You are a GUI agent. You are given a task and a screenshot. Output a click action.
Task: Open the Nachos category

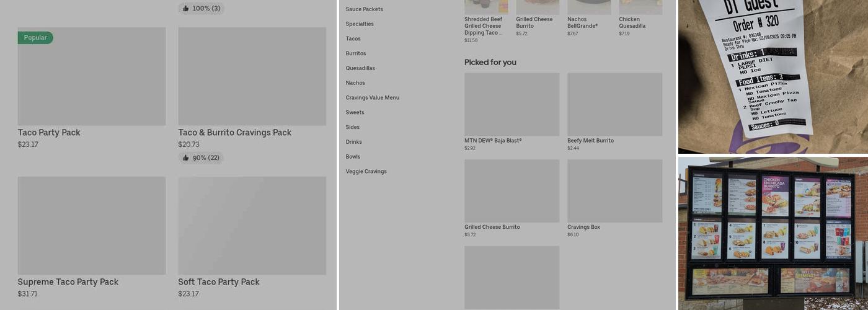click(355, 83)
